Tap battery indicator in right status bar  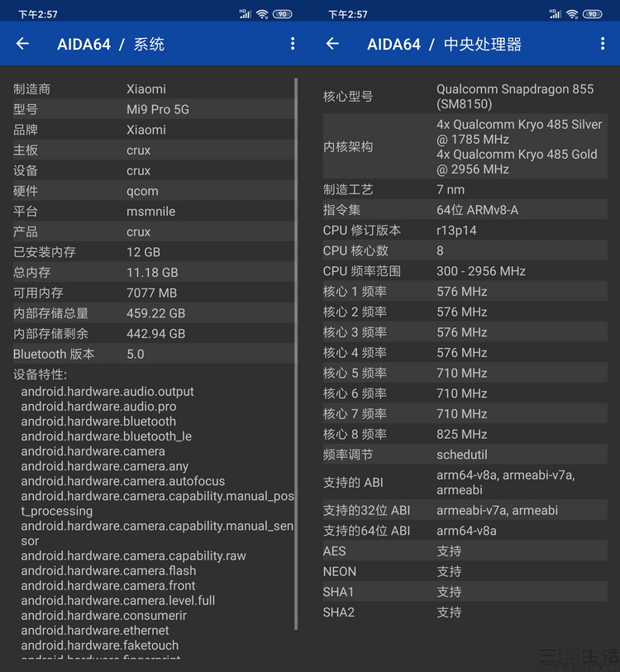(x=592, y=14)
